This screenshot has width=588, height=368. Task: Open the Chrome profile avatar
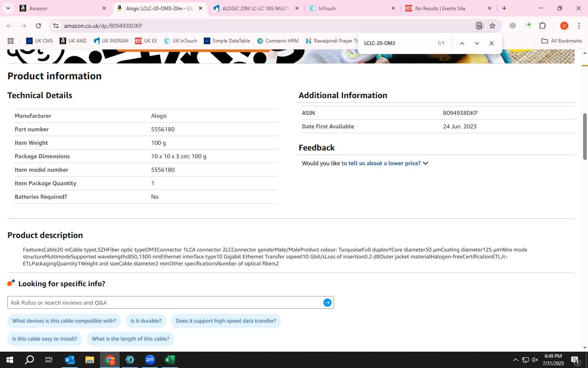564,26
